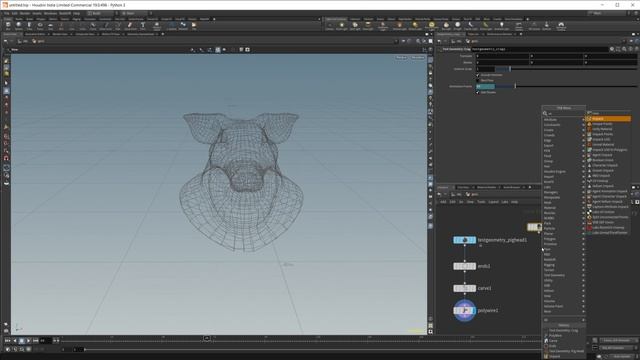Click the TAB menu search field
Viewport: 640px width, 360px height.
[x=566, y=113]
